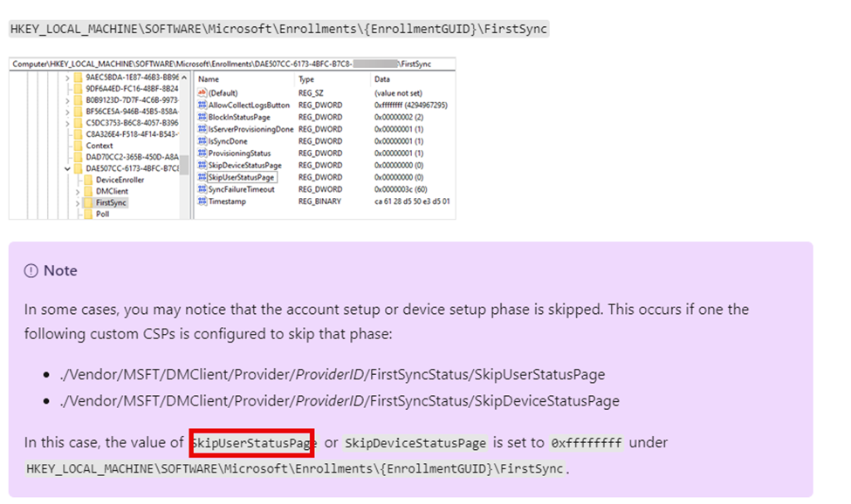Click the 9DF6A4ED folder icon

click(79, 88)
